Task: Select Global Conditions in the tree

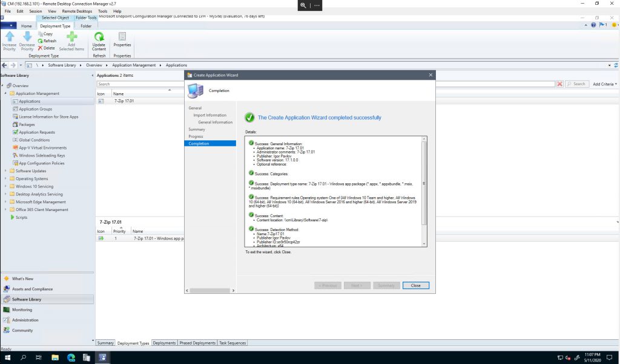Action: [x=35, y=140]
